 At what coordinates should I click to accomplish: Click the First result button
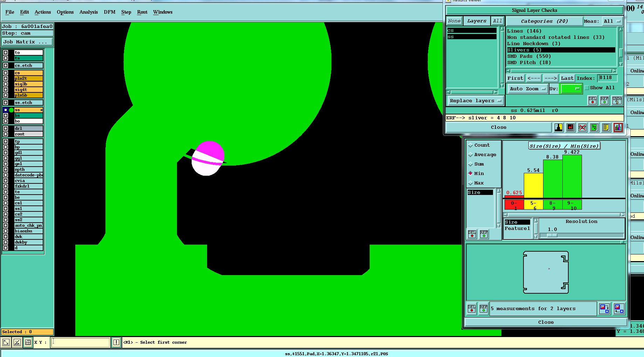[515, 78]
